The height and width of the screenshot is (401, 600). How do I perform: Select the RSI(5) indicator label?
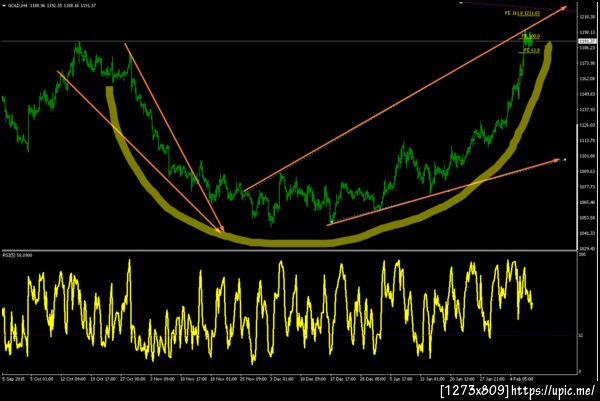[x=10, y=255]
